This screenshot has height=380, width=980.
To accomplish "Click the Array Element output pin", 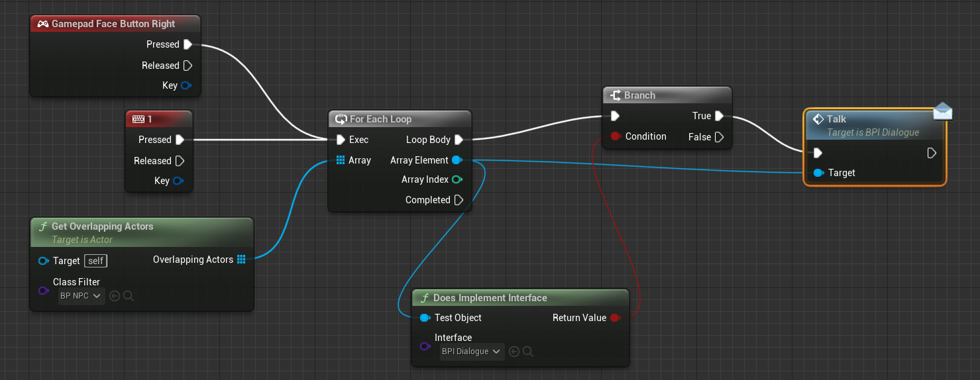I will coord(457,160).
